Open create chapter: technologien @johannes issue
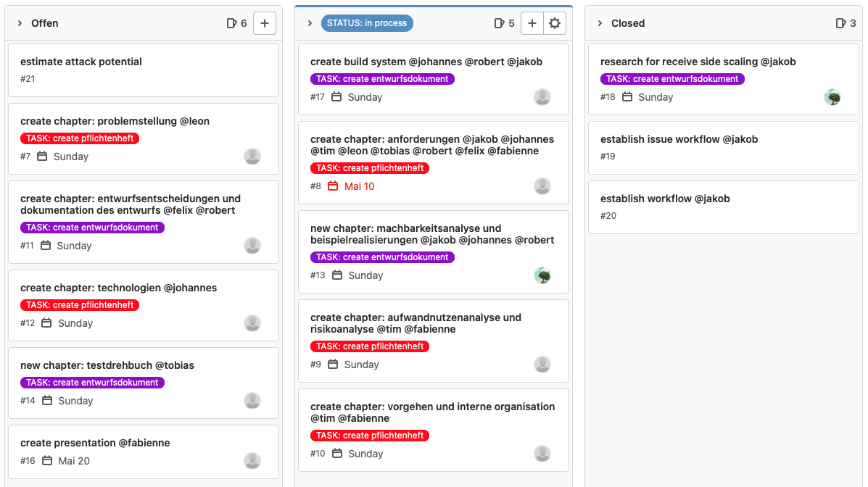Image resolution: width=868 pixels, height=487 pixels. (x=118, y=288)
